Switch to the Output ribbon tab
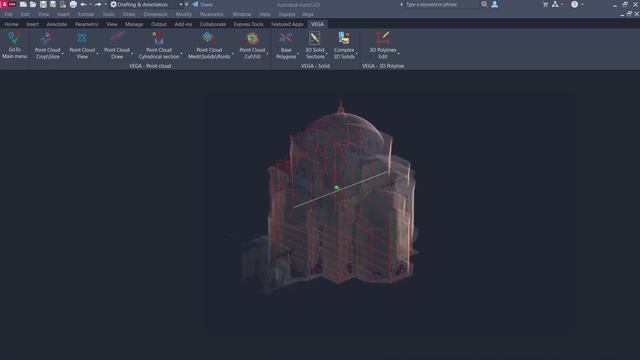 coord(159,24)
